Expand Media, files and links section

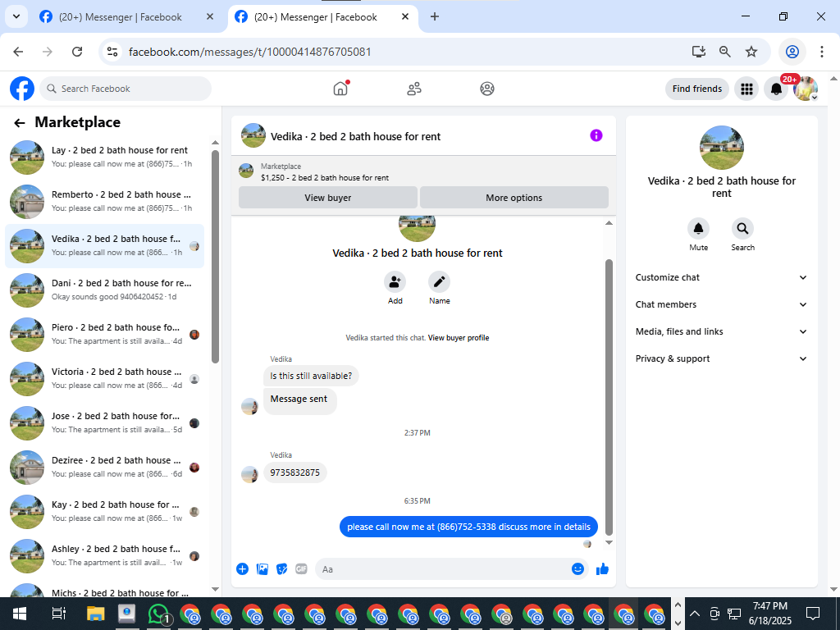(721, 331)
